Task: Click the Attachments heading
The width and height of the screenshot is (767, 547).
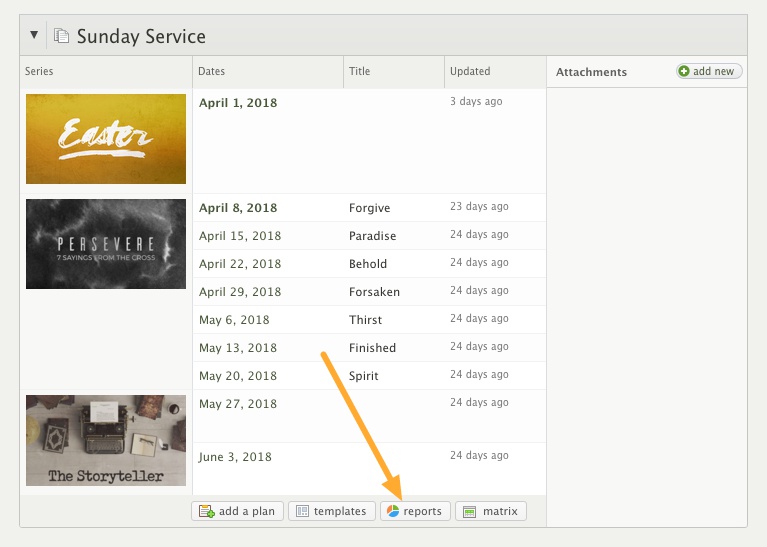Action: pos(591,72)
